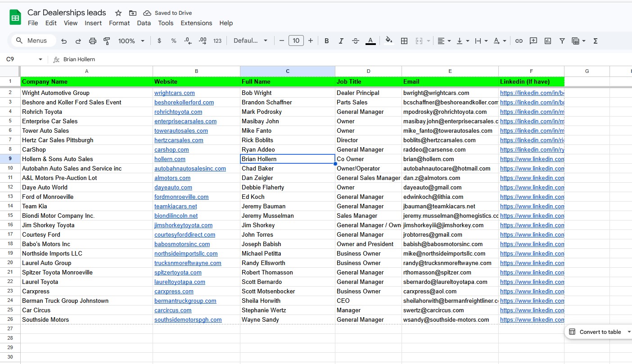Image resolution: width=632 pixels, height=364 pixels.
Task: Click the Saved to Drive cloud icon
Action: (147, 13)
